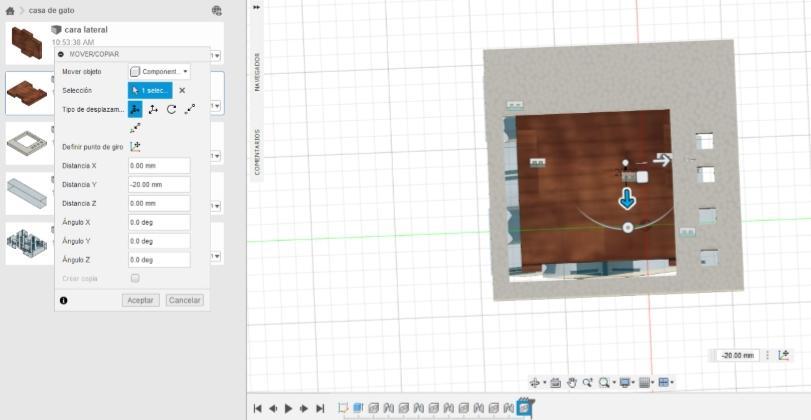Select the rotate displacement type icon

tap(172, 109)
